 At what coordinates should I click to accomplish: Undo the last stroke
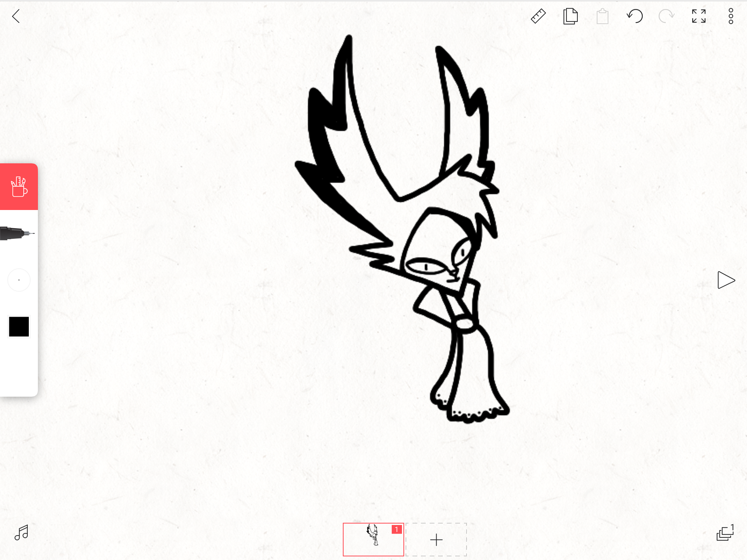(635, 16)
